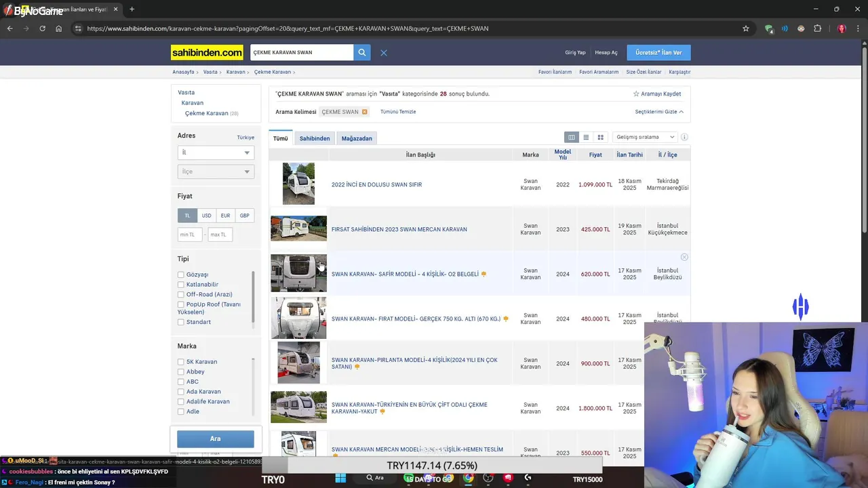Screen dimensions: 868x488
Task: Open the Logitech G Hub taskbar icon
Action: coord(528,478)
